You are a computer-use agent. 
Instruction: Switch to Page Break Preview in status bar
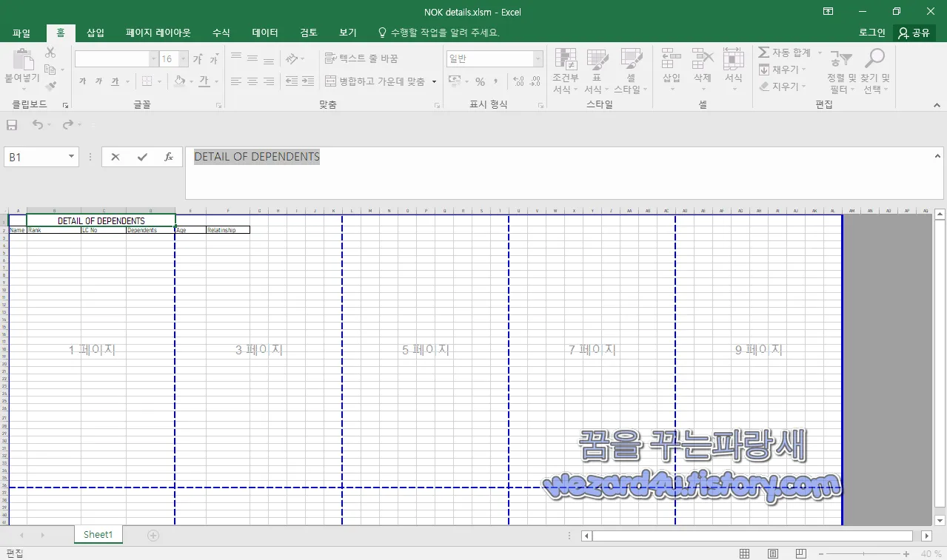coord(801,554)
